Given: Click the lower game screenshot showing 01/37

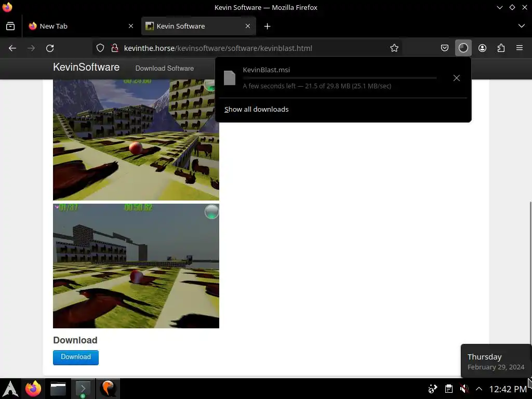Looking at the screenshot, I should [136, 266].
